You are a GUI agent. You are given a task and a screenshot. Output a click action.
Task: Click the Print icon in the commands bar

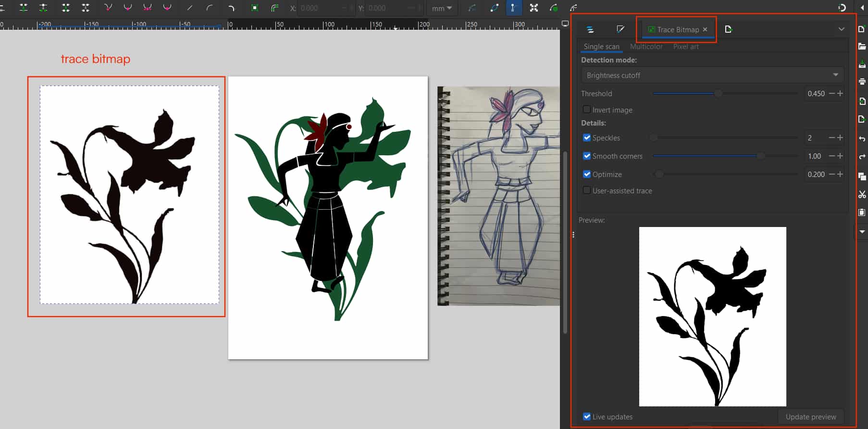[862, 81]
